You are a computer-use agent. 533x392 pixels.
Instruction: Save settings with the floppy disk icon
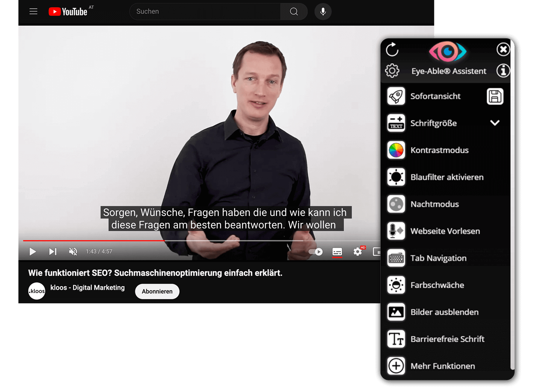495,96
